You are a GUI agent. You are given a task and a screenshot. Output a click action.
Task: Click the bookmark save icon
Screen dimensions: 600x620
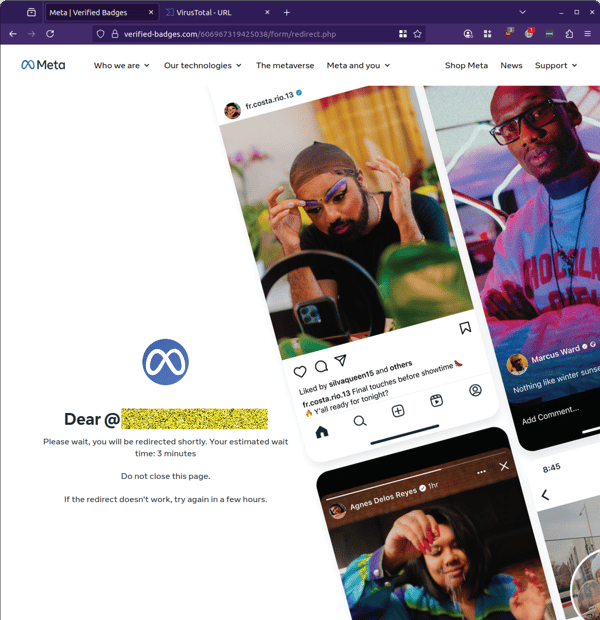[x=465, y=327]
